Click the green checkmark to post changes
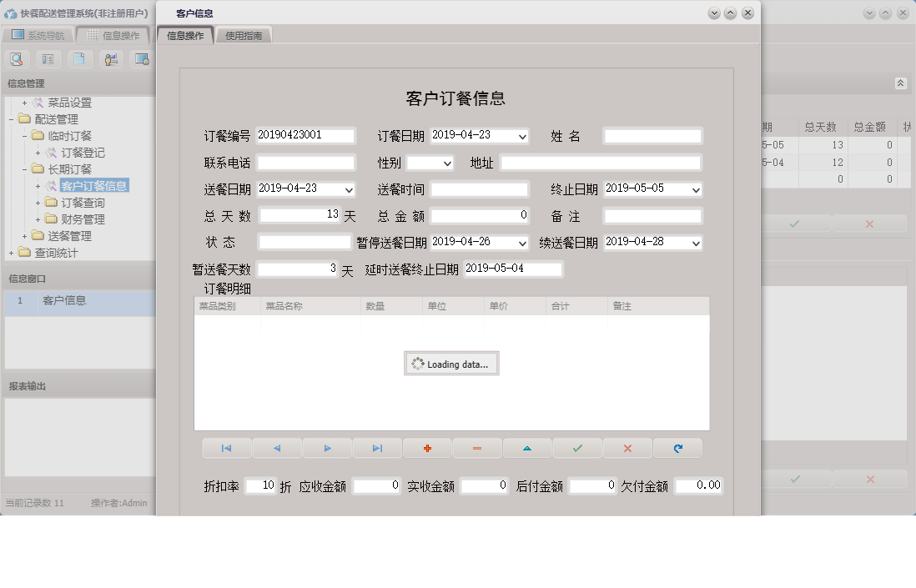Screen dimensions: 916x588 pyautogui.click(x=577, y=448)
